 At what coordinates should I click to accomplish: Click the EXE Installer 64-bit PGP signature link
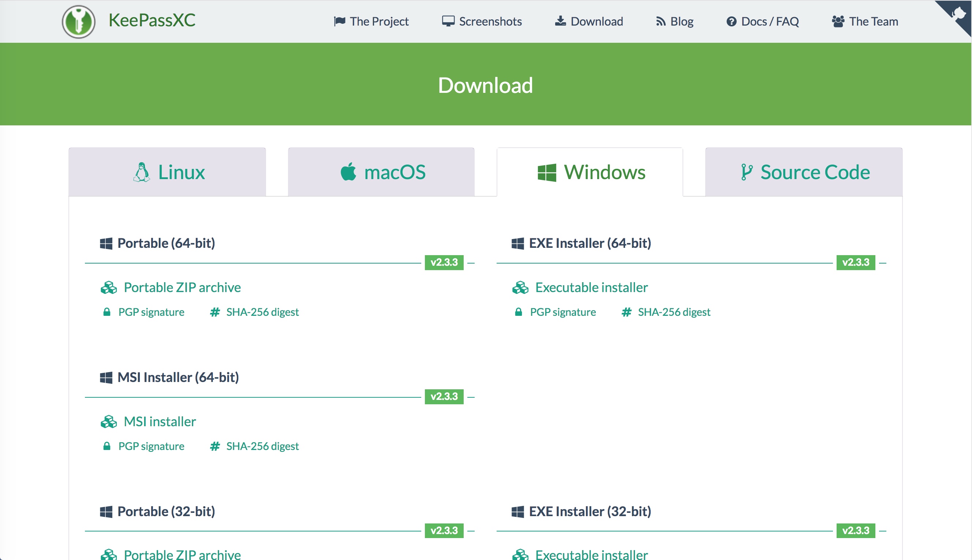pos(562,312)
